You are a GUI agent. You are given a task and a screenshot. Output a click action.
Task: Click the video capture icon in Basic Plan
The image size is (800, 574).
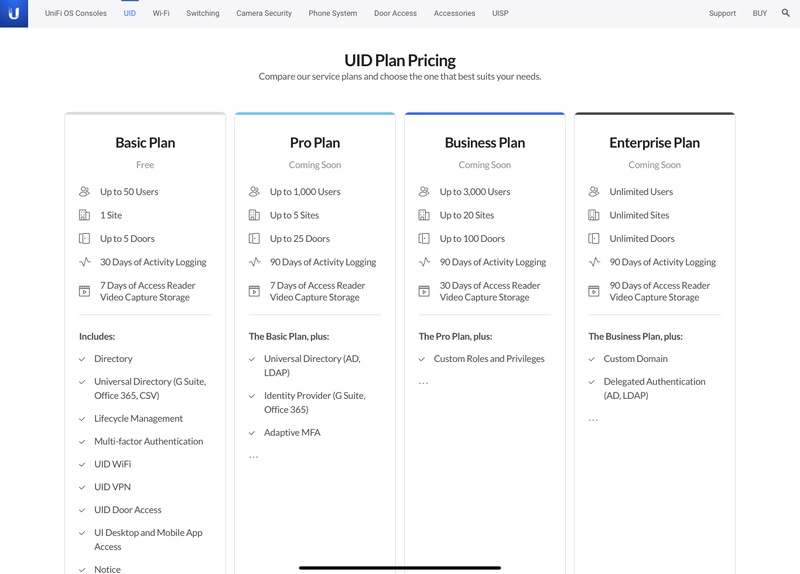[85, 291]
